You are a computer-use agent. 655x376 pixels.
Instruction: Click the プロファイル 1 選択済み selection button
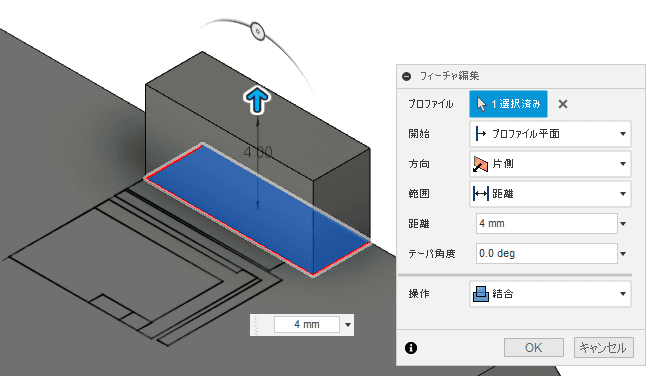point(508,104)
